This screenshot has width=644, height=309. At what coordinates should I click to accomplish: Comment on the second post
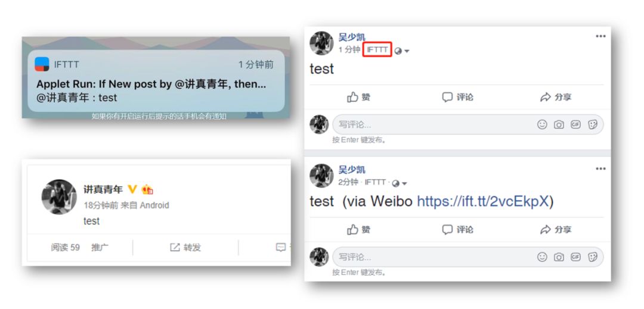click(x=457, y=229)
